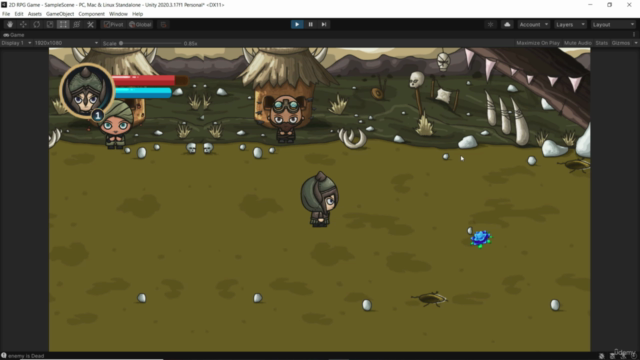Select the Hand tool
The width and height of the screenshot is (640, 360).
(10, 24)
